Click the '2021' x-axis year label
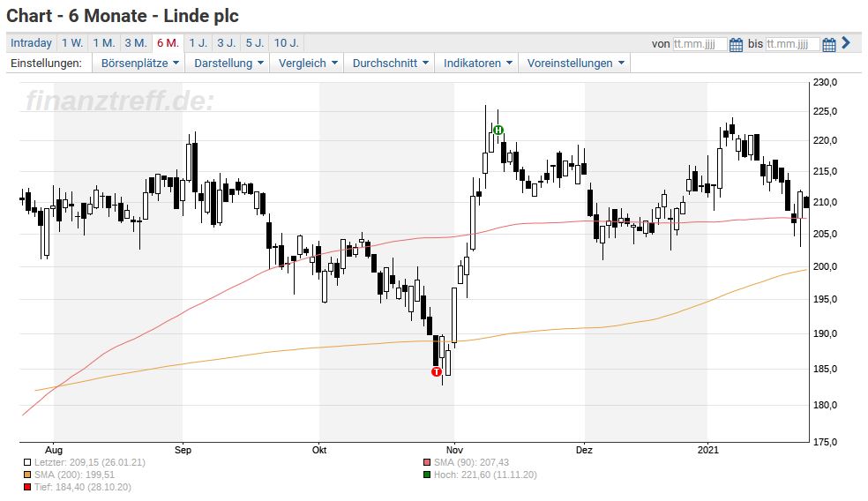This screenshot has width=868, height=501. 708,450
